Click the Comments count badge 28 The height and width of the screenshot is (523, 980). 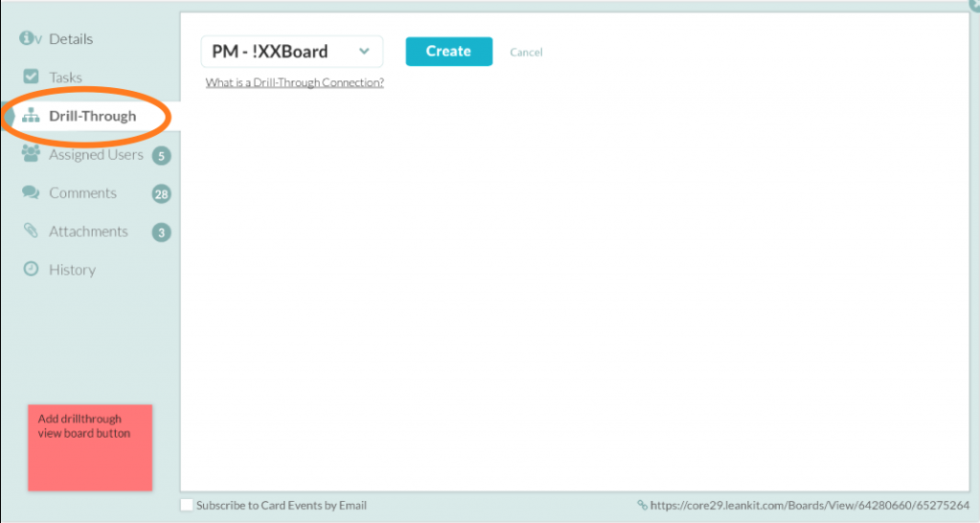pos(161,194)
